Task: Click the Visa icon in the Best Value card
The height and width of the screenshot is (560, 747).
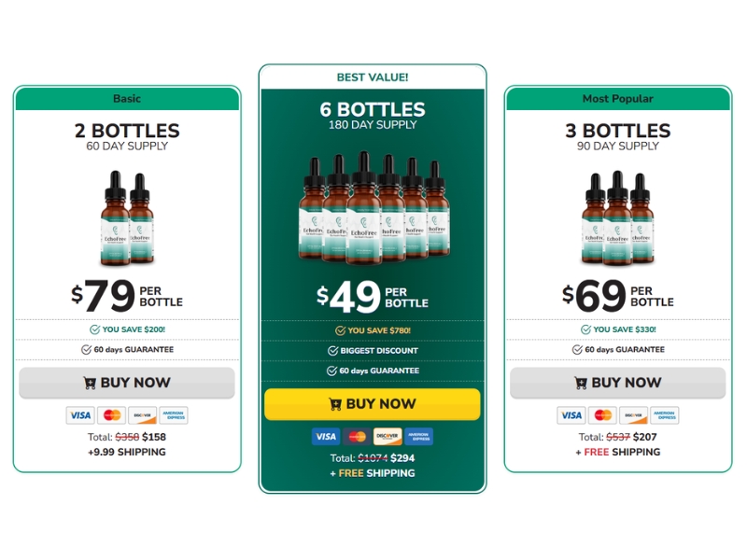Action: tap(326, 436)
